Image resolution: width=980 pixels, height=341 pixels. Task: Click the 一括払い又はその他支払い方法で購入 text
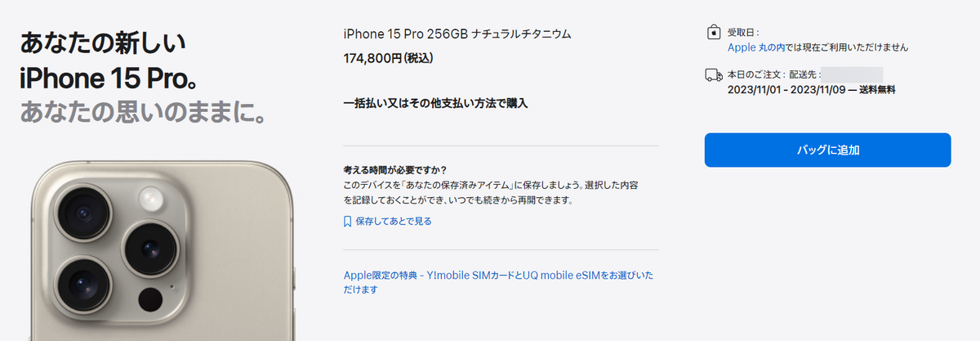pyautogui.click(x=436, y=104)
